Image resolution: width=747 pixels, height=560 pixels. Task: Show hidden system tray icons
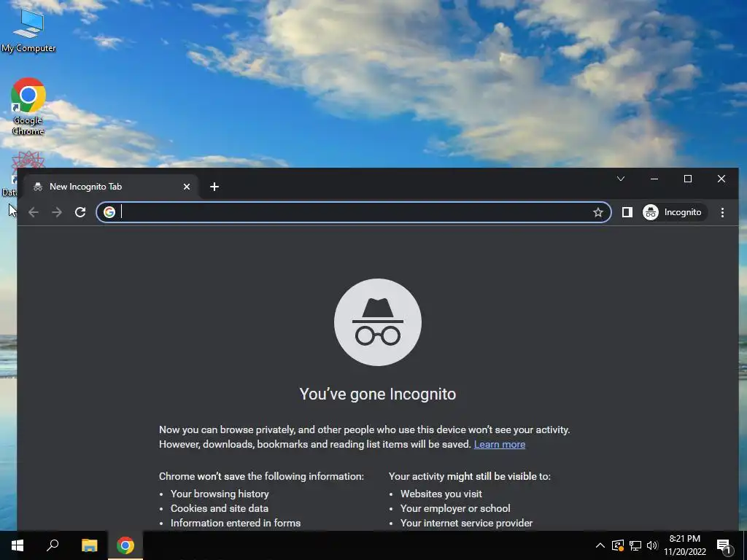(x=600, y=545)
